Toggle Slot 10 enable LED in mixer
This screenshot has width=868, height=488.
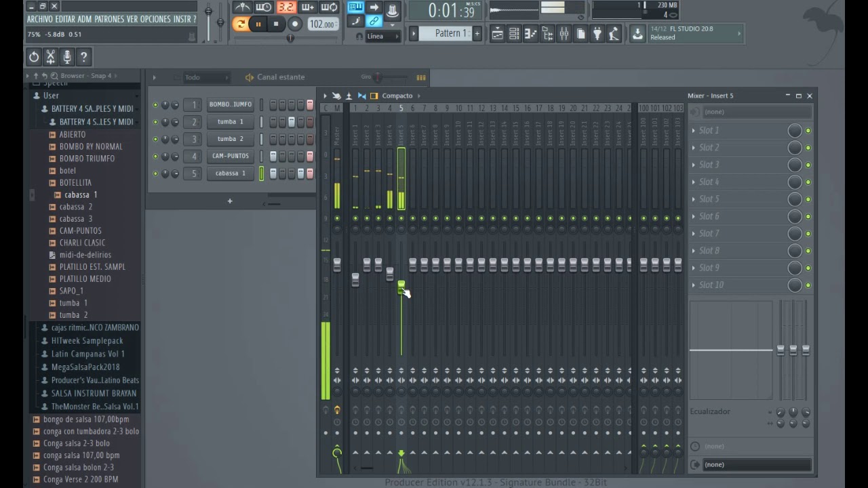[x=808, y=285]
